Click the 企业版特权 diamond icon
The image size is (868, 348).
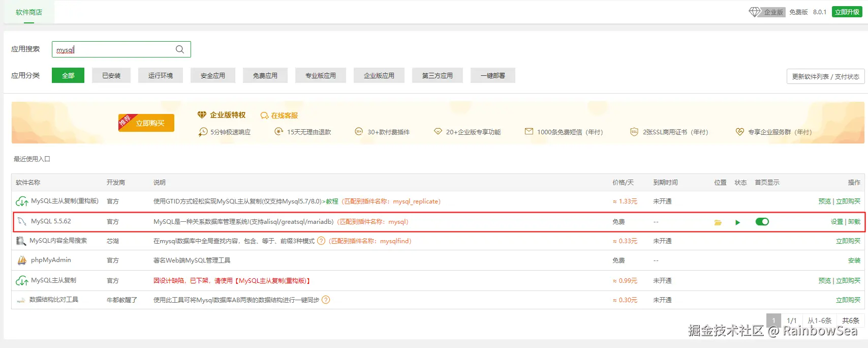(202, 115)
